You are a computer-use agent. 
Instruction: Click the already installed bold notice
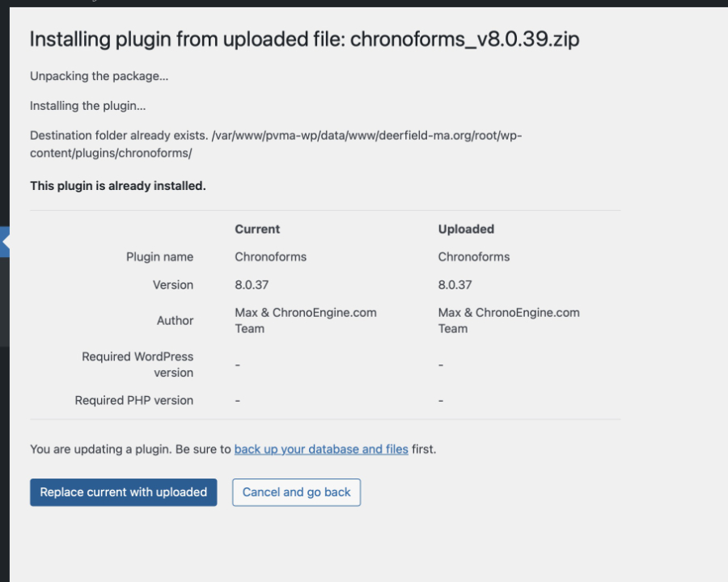pos(118,186)
